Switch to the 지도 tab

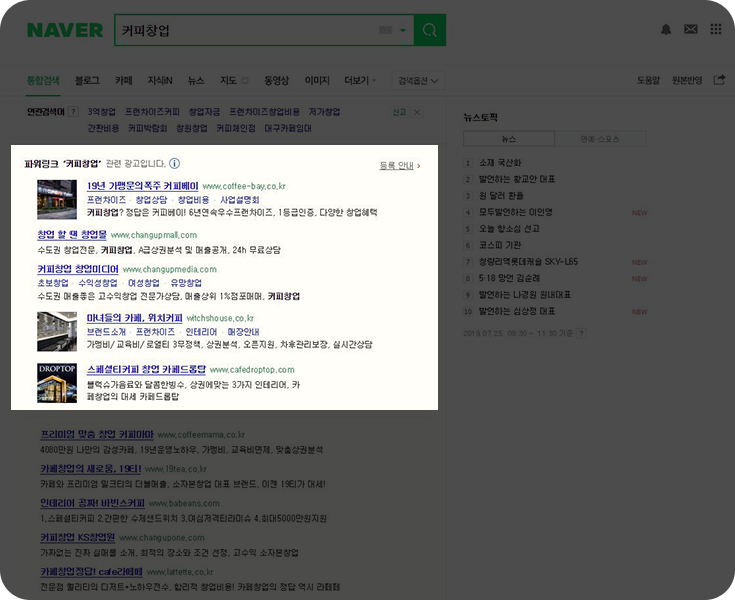point(228,81)
